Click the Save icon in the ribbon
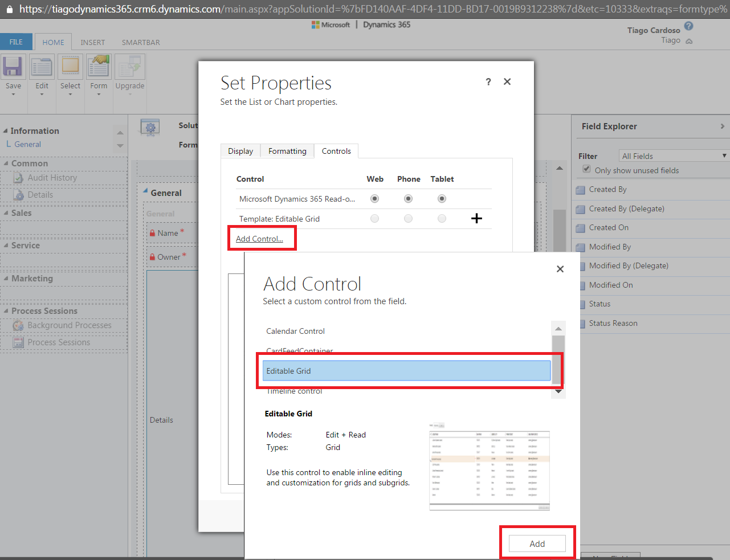This screenshot has width=730, height=560. 13,69
